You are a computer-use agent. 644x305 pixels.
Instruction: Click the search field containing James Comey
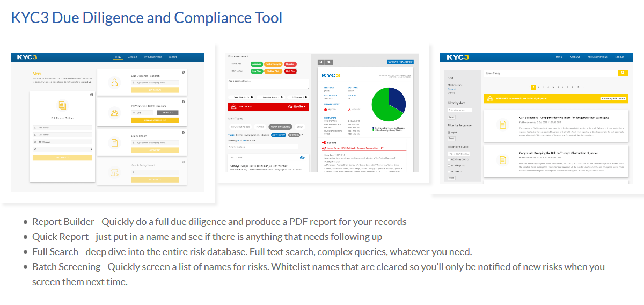(551, 73)
